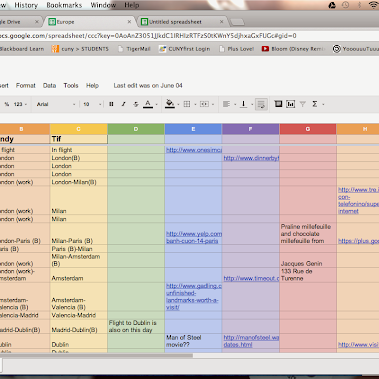Select the Man of Steel movie?? cell
Image resolution: width=379 pixels, height=379 pixels.
pos(193,341)
